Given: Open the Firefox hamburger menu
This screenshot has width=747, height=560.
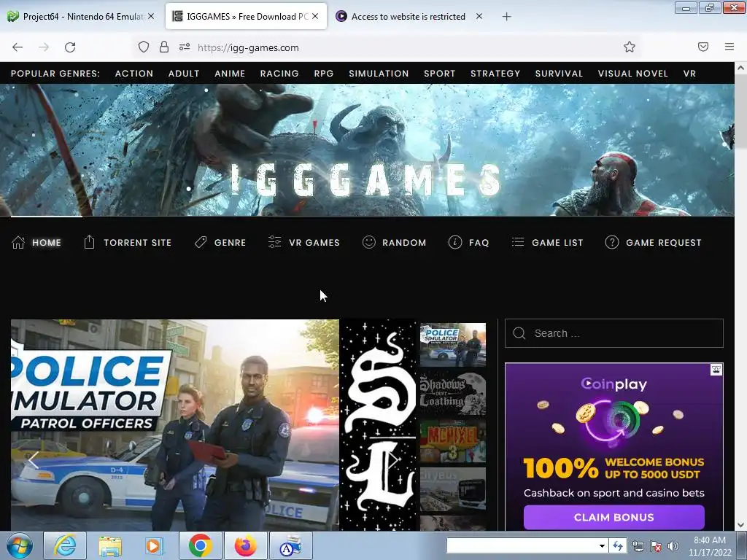Looking at the screenshot, I should [729, 47].
